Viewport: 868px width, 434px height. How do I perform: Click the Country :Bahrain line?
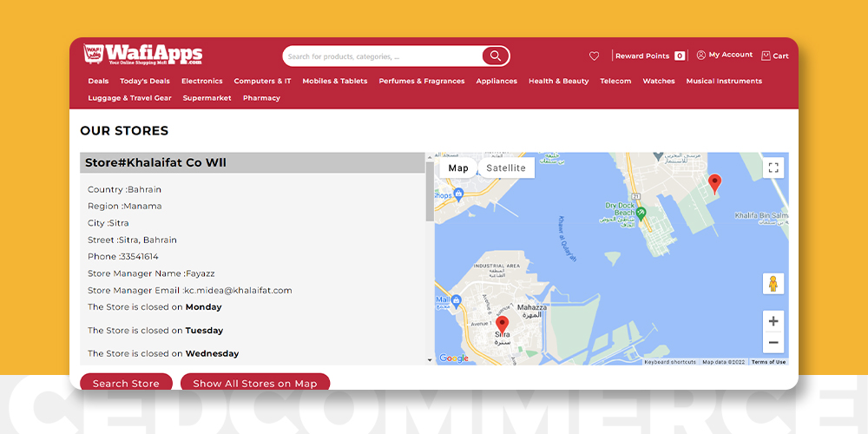coord(124,189)
